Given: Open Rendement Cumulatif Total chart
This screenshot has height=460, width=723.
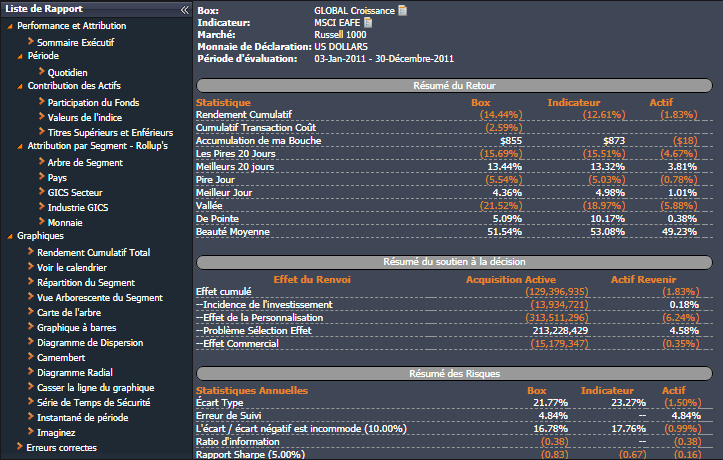Looking at the screenshot, I should coord(93,252).
